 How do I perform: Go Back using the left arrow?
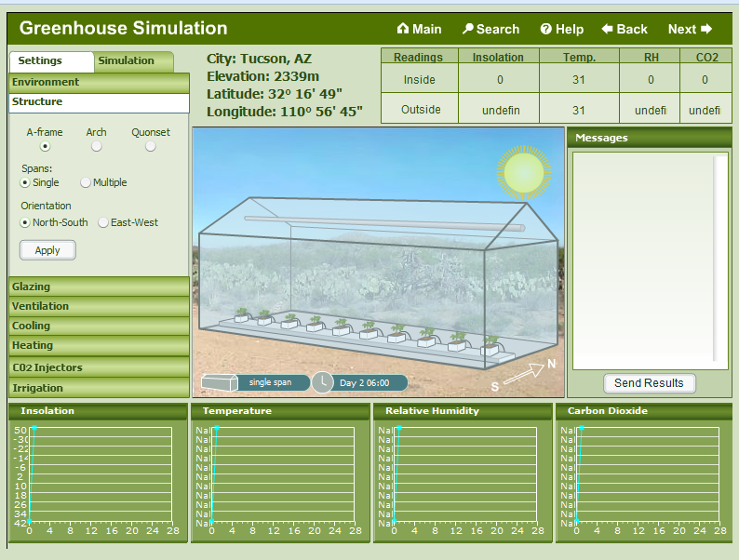click(x=608, y=29)
